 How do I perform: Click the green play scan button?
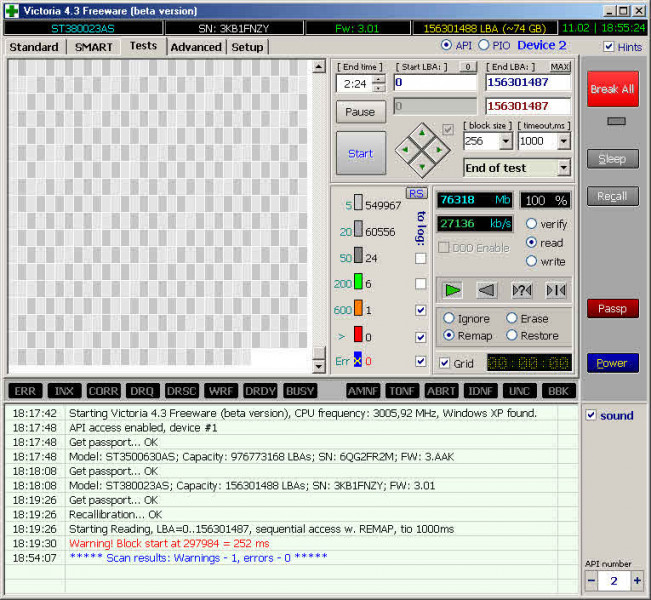coord(452,290)
